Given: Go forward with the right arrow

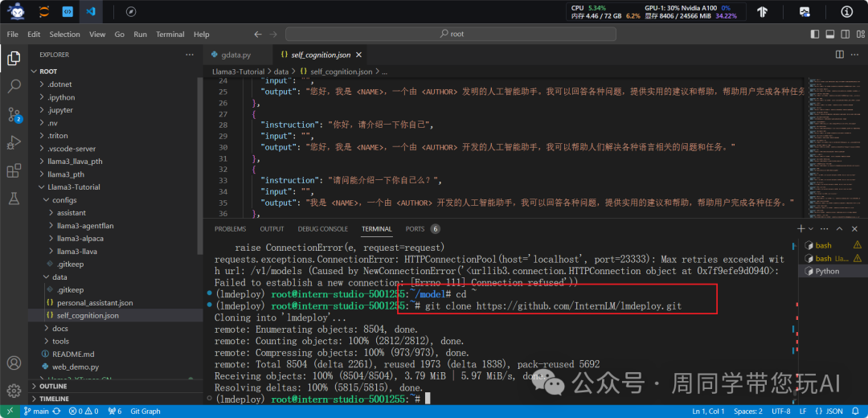Looking at the screenshot, I should [x=273, y=35].
